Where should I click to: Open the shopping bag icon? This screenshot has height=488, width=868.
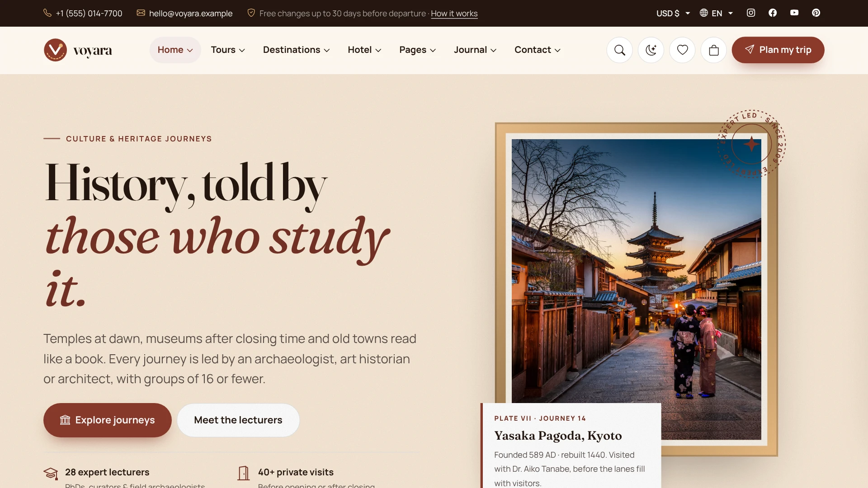[713, 50]
